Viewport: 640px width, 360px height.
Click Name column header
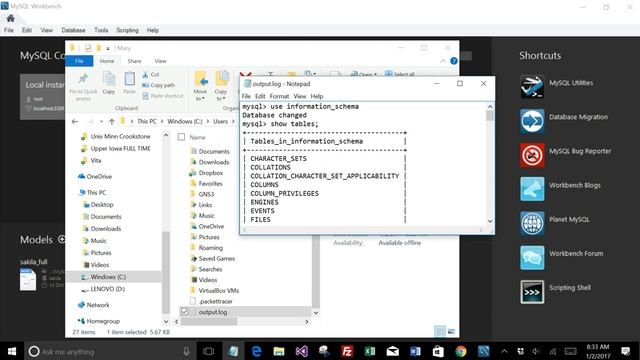(198, 138)
